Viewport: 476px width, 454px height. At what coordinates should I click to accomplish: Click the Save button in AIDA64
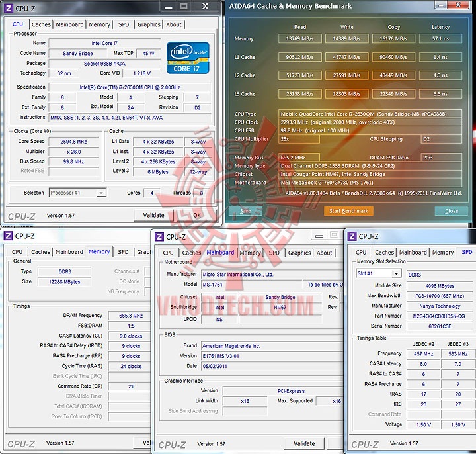pyautogui.click(x=245, y=211)
